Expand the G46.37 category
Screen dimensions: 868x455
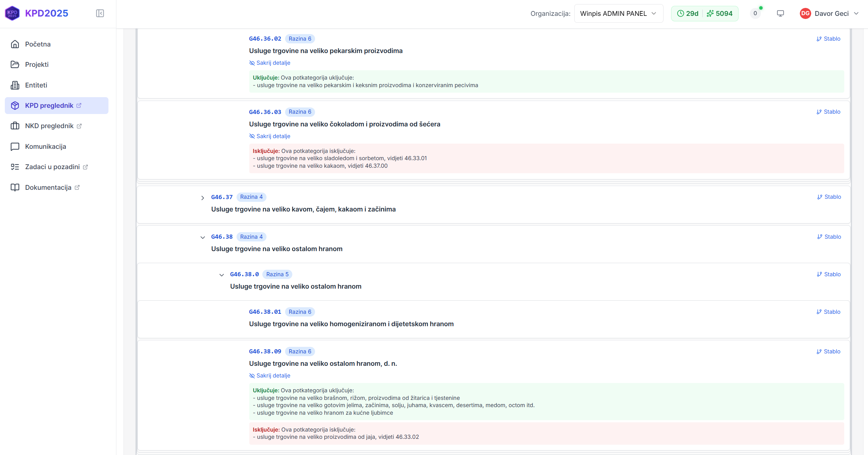pos(202,198)
